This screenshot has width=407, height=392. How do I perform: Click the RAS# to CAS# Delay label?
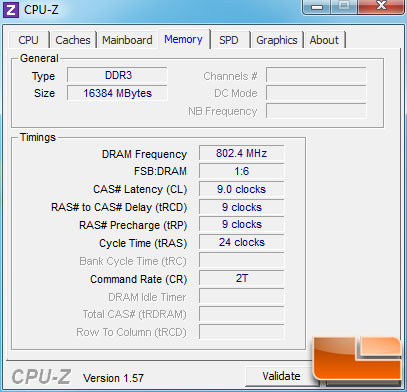point(119,207)
